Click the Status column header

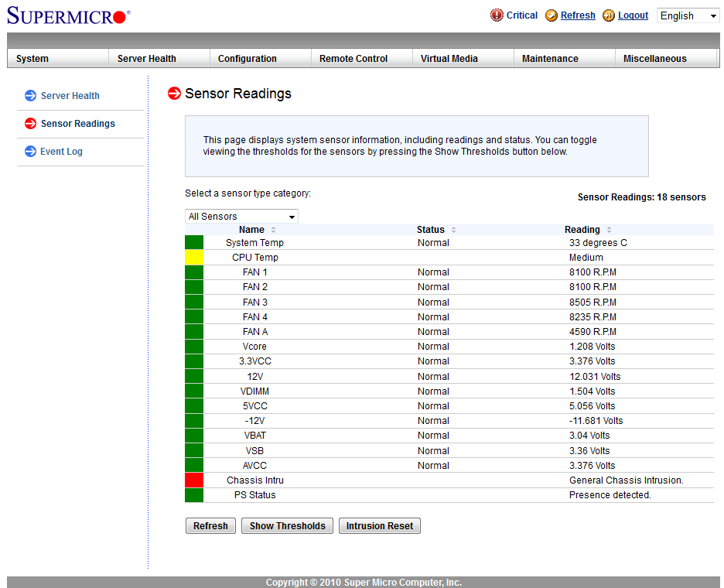(x=430, y=230)
